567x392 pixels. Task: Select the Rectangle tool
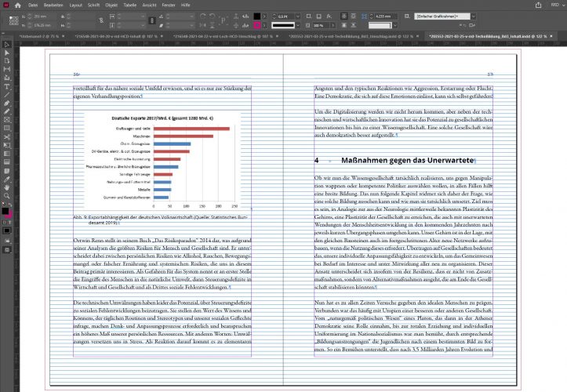click(x=6, y=129)
